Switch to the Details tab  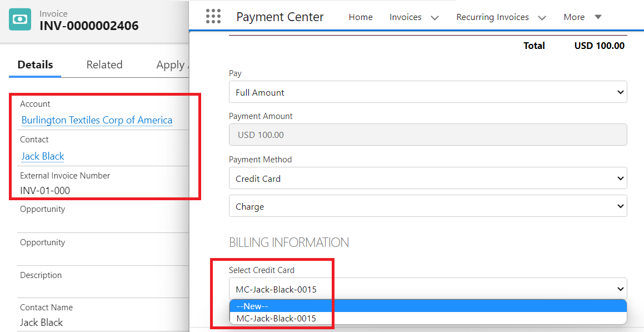pos(35,65)
